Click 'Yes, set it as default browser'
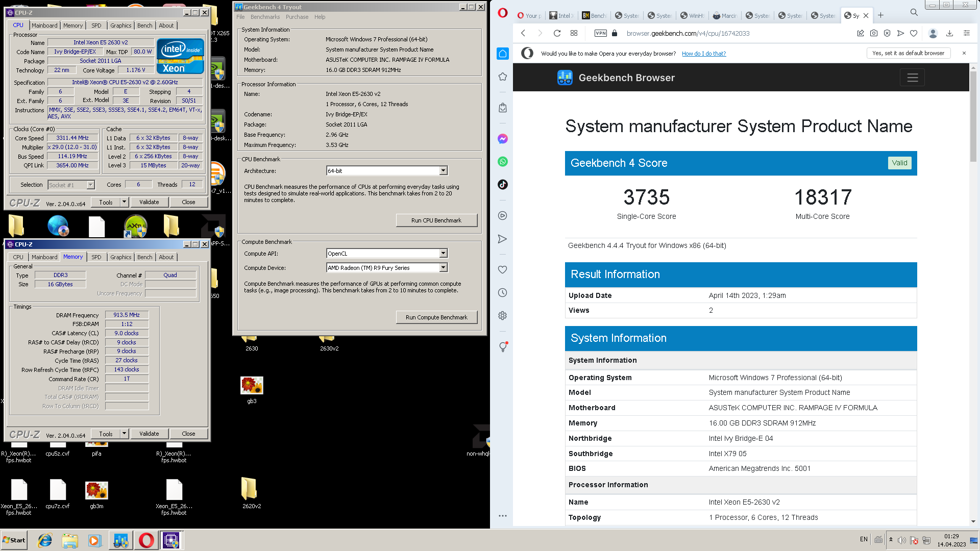980x551 pixels. click(x=909, y=53)
